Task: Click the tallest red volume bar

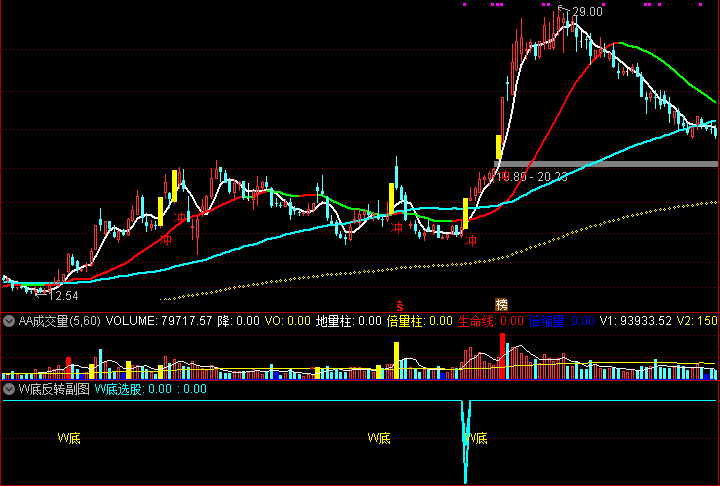Action: point(502,356)
